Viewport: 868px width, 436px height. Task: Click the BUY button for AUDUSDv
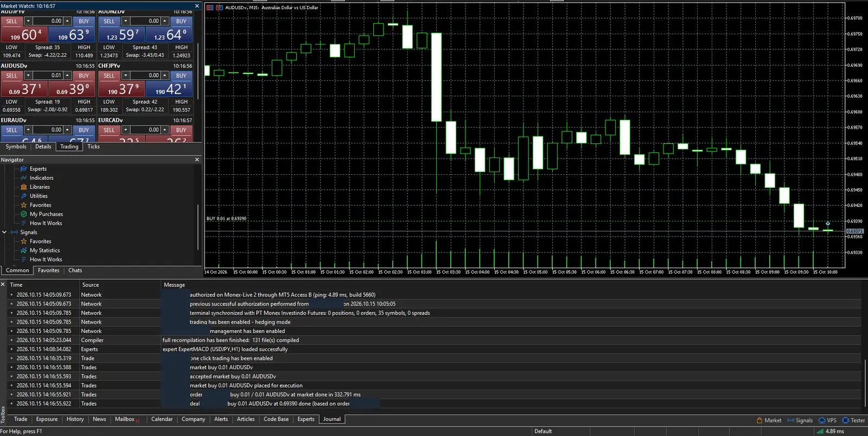tap(84, 75)
